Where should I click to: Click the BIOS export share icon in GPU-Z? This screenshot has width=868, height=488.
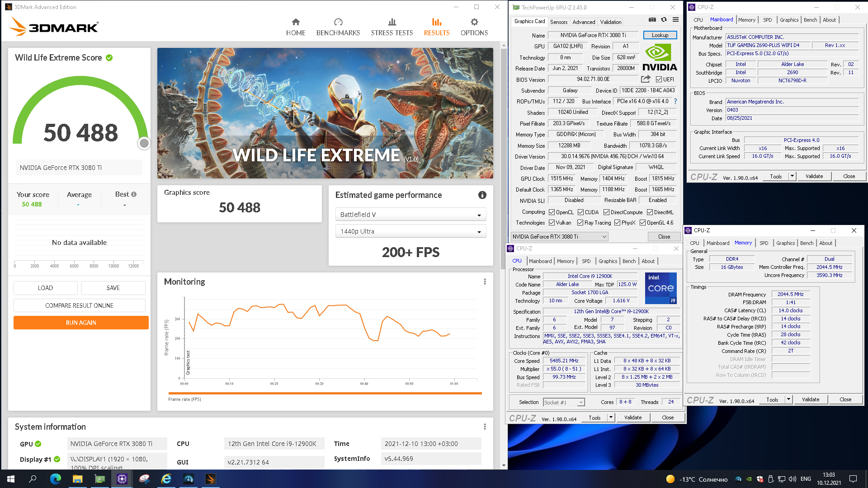point(646,79)
